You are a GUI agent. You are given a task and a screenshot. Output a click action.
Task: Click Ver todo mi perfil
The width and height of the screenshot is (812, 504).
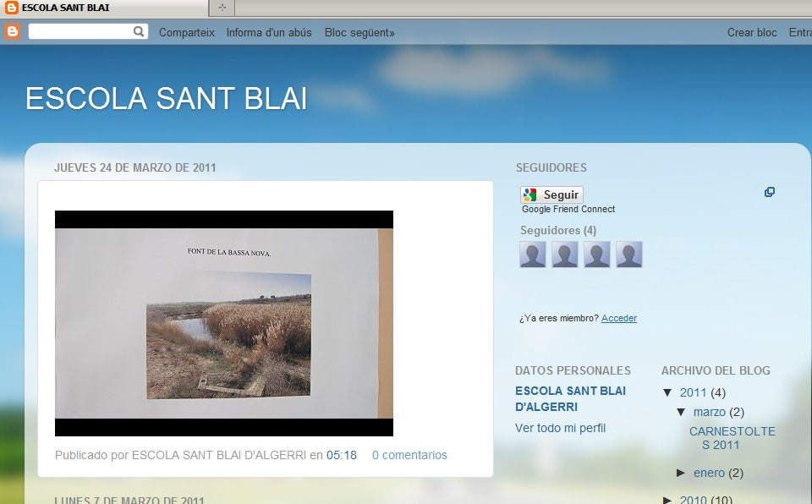(x=560, y=429)
